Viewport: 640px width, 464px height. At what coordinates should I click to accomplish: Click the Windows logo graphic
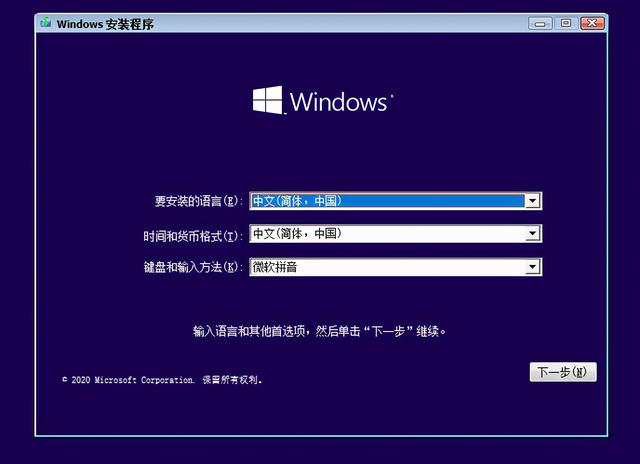point(267,100)
